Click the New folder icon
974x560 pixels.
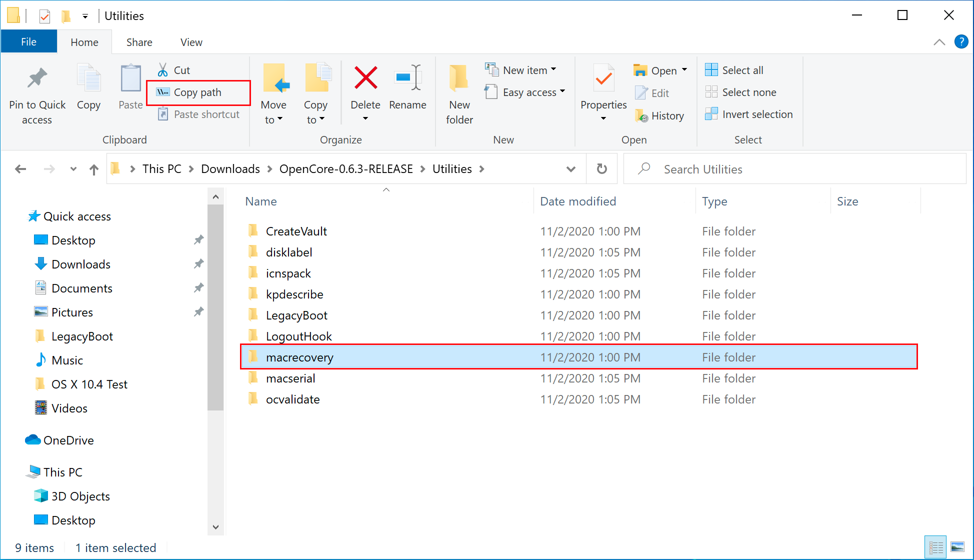459,78
